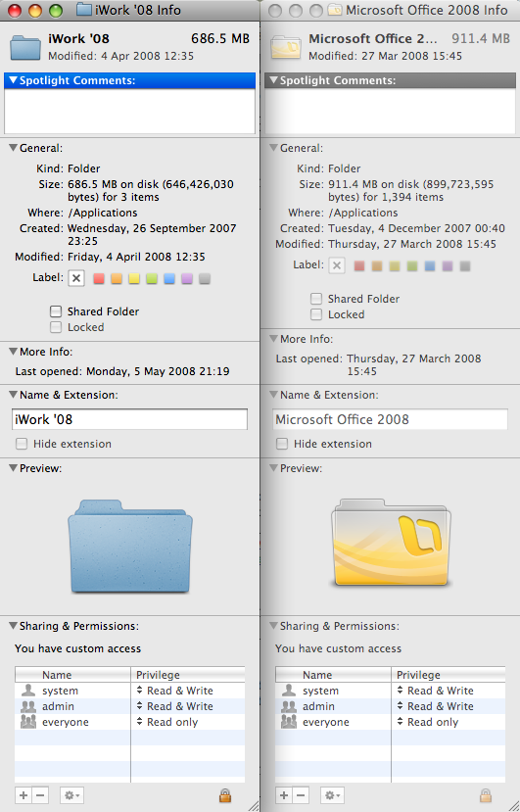Toggle Hide extension checkbox in iWork window
Viewport: 520px width, 812px height.
22,444
